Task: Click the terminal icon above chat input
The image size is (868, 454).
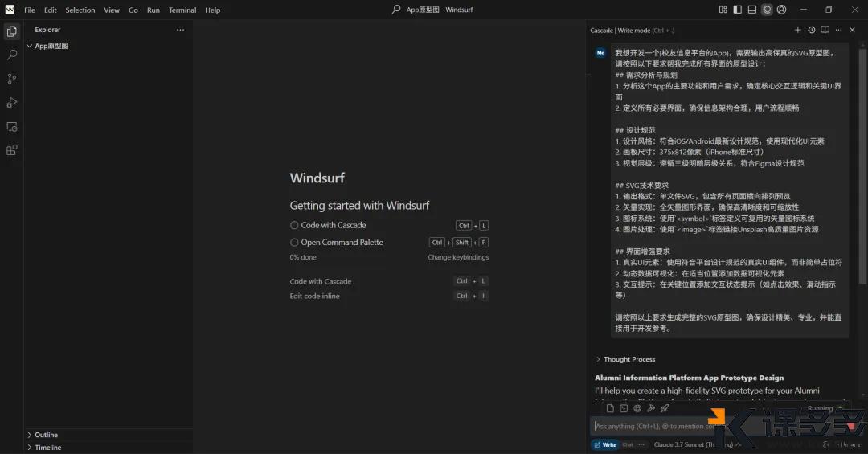Action: click(624, 408)
